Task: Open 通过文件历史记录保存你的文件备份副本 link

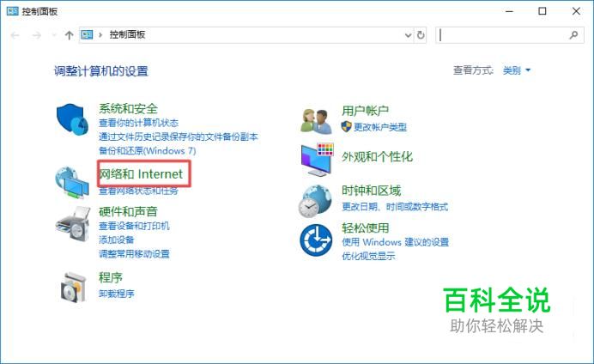Action: tap(178, 136)
